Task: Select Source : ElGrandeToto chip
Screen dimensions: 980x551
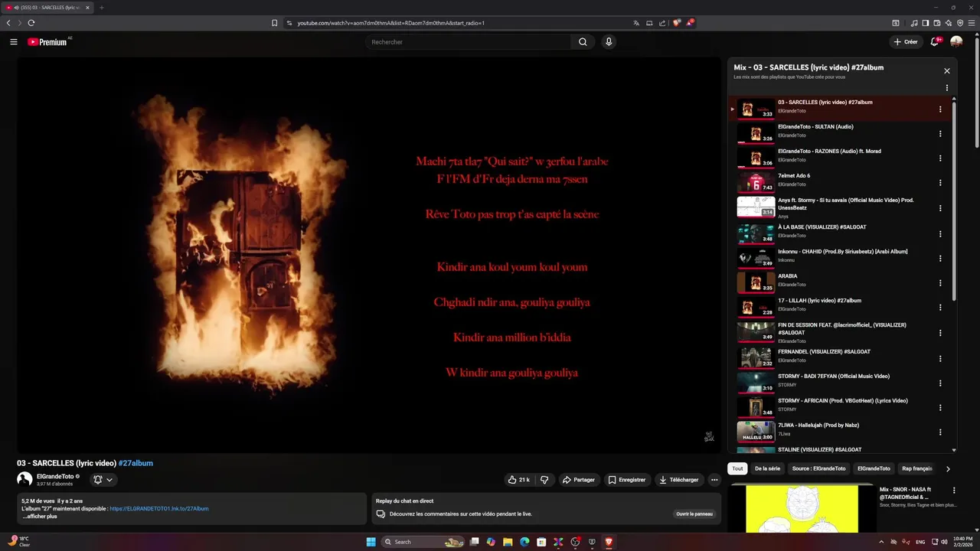Action: click(818, 468)
